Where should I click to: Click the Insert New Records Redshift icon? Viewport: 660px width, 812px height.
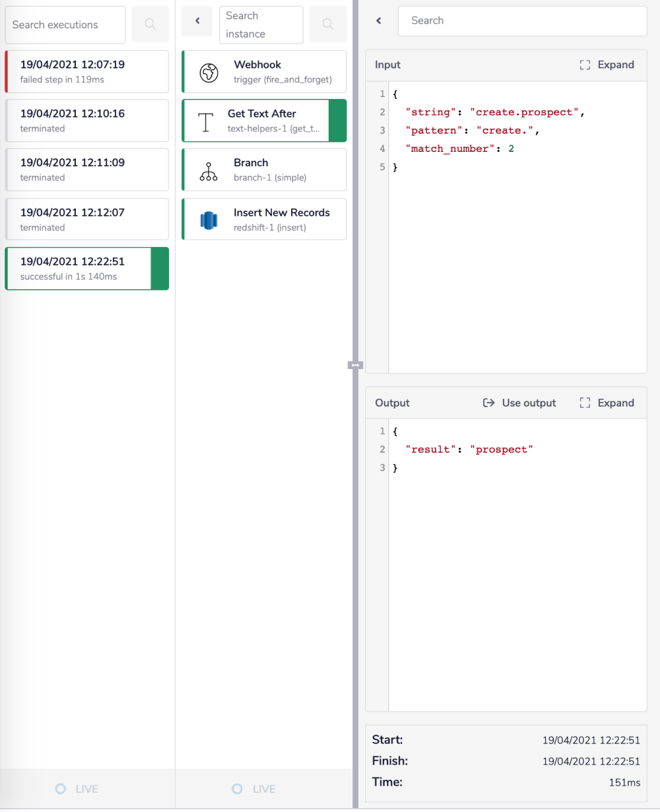(209, 219)
